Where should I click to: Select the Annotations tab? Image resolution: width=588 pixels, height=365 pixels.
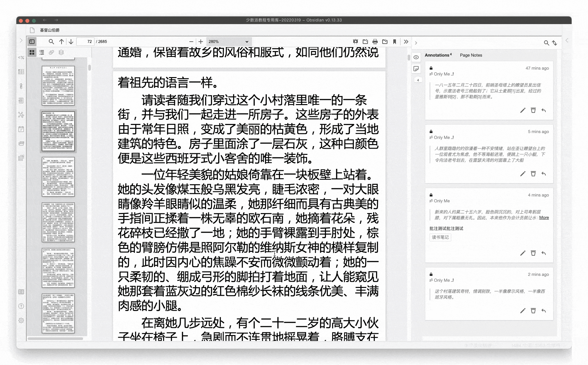[x=437, y=55]
